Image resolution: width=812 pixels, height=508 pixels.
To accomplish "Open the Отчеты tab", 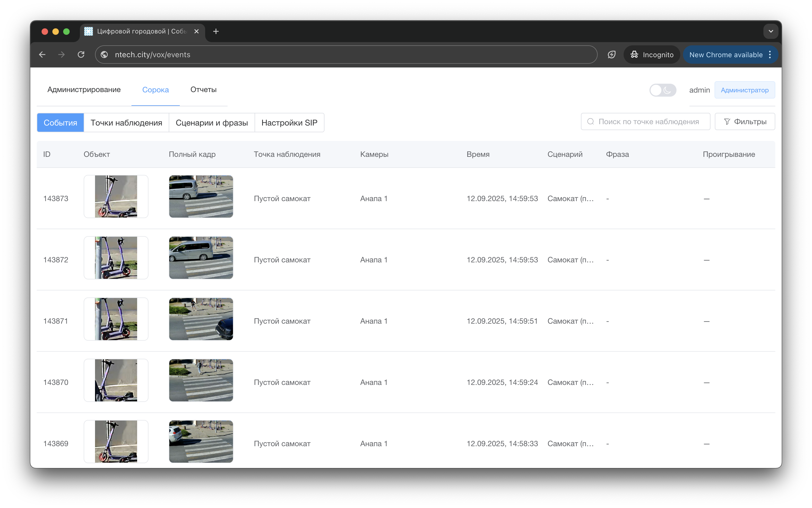I will tap(203, 90).
